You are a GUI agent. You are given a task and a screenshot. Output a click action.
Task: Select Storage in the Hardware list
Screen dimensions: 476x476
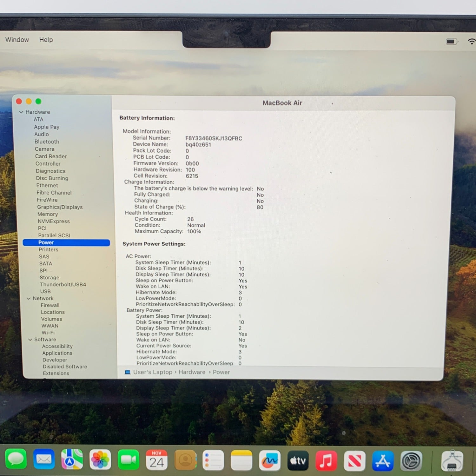pyautogui.click(x=49, y=278)
